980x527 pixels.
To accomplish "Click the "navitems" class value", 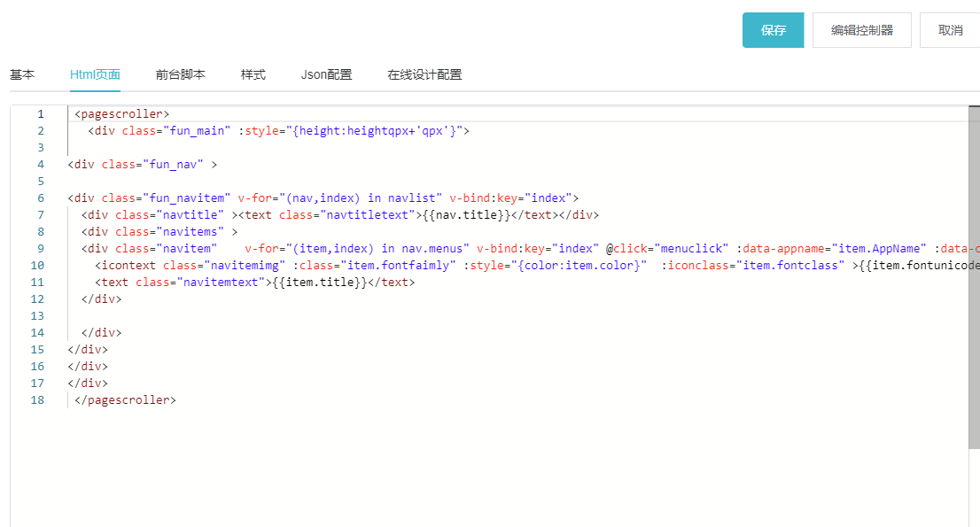I will pyautogui.click(x=190, y=232).
